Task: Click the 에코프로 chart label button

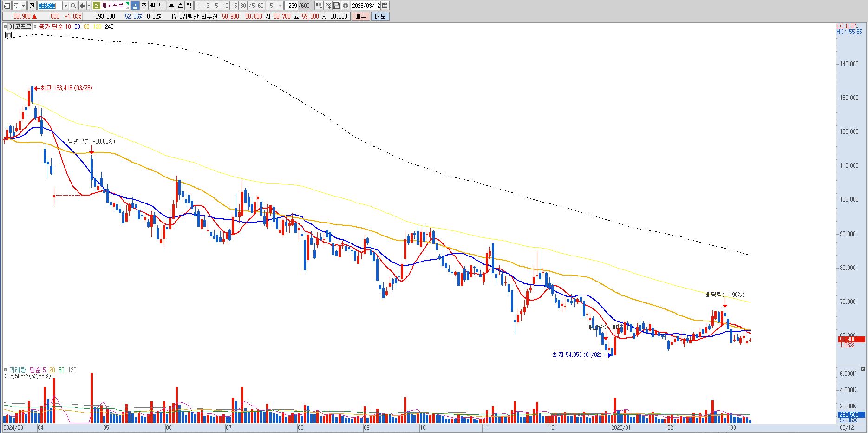Action: pos(20,27)
